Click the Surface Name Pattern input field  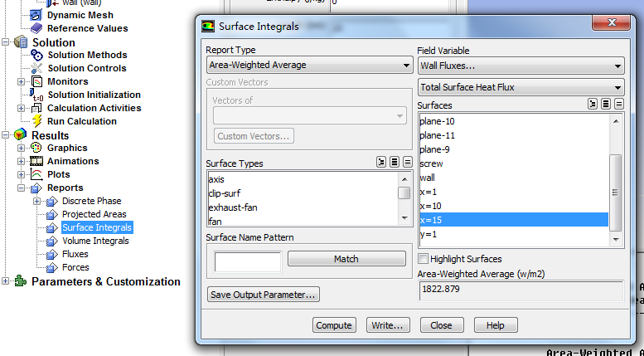248,262
